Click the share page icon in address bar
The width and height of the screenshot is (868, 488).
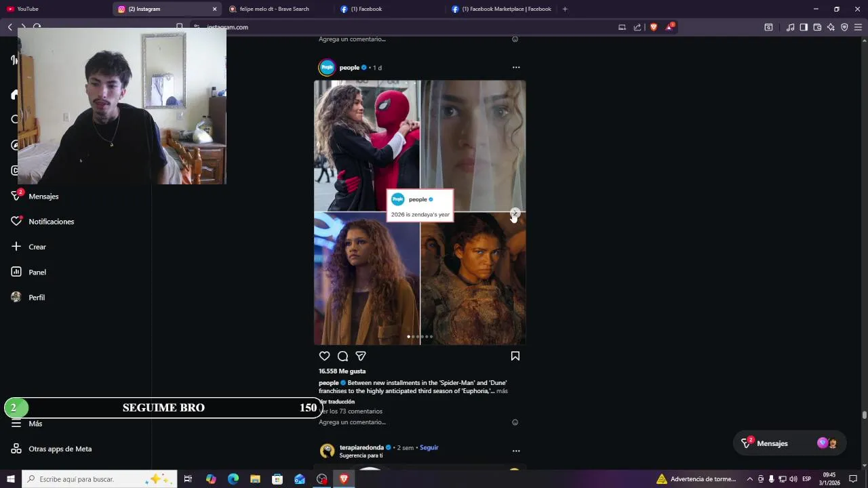click(x=637, y=27)
